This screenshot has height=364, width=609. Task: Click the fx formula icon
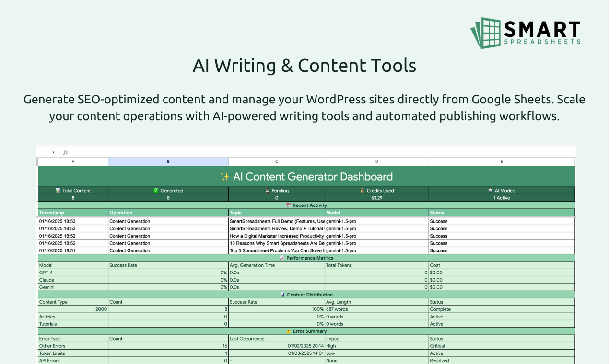click(x=66, y=153)
